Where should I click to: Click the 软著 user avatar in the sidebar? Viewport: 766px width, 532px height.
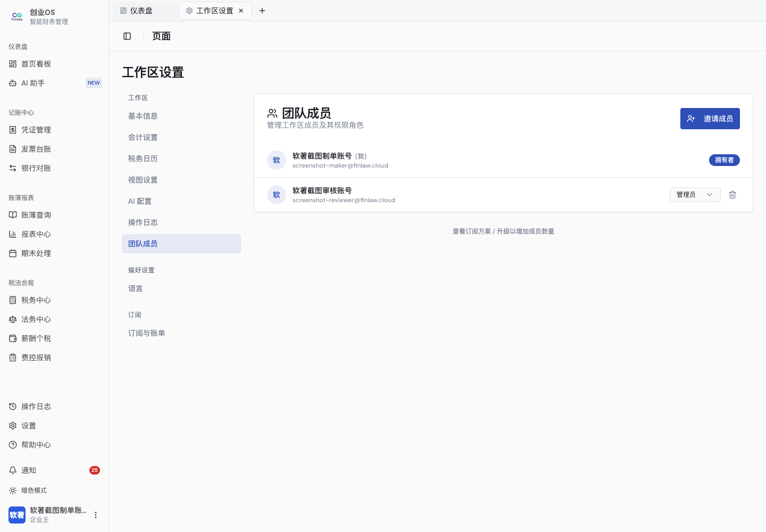tap(17, 515)
